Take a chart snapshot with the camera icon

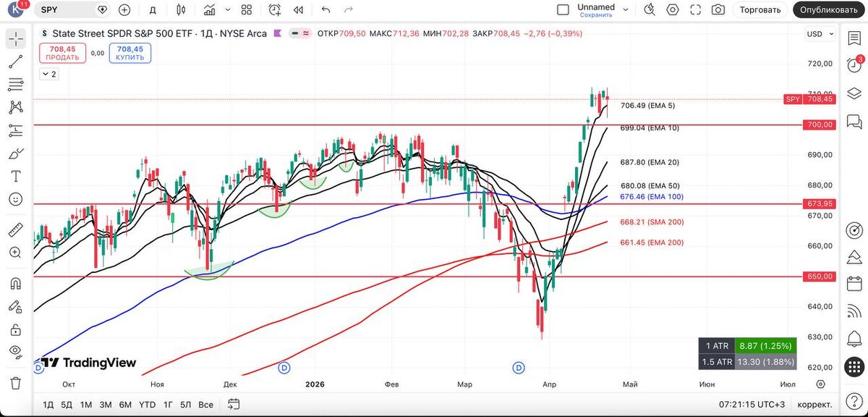pyautogui.click(x=718, y=9)
